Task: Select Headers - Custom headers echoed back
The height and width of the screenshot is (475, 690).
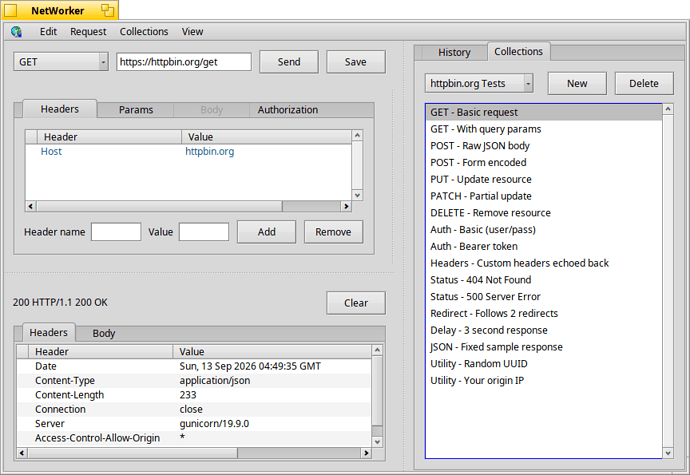Action: click(x=544, y=263)
